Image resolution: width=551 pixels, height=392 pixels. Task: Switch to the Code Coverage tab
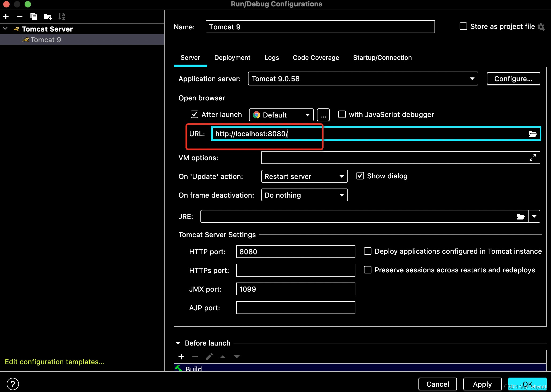316,58
